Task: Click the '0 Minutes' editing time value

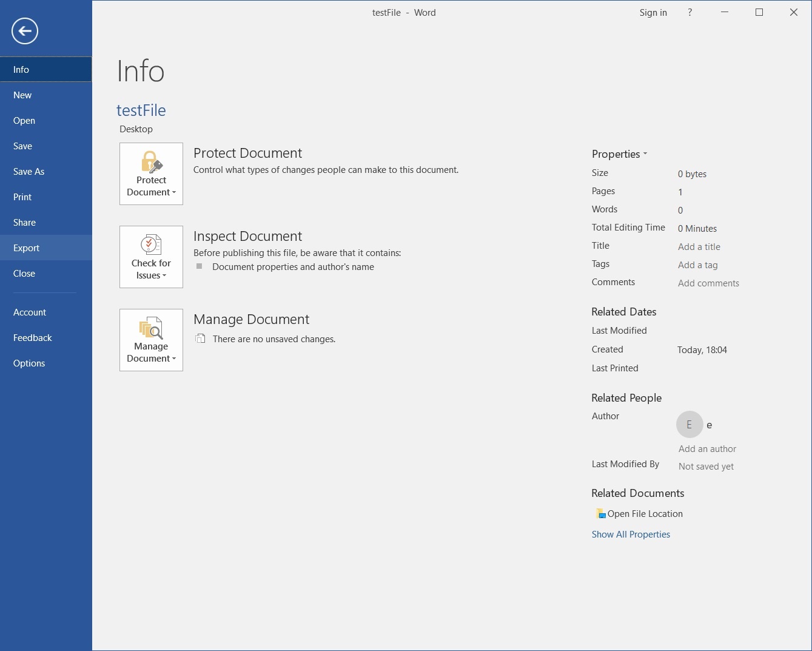Action: point(697,229)
